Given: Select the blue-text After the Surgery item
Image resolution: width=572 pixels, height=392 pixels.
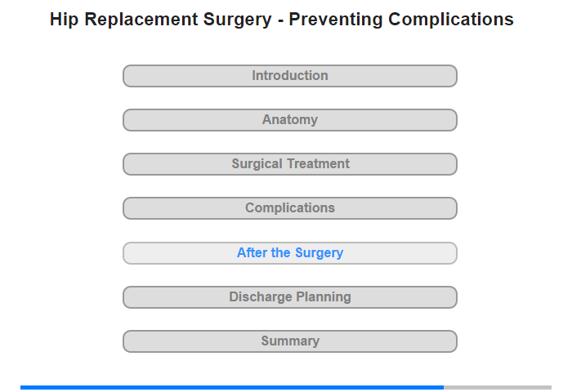Looking at the screenshot, I should point(290,253).
